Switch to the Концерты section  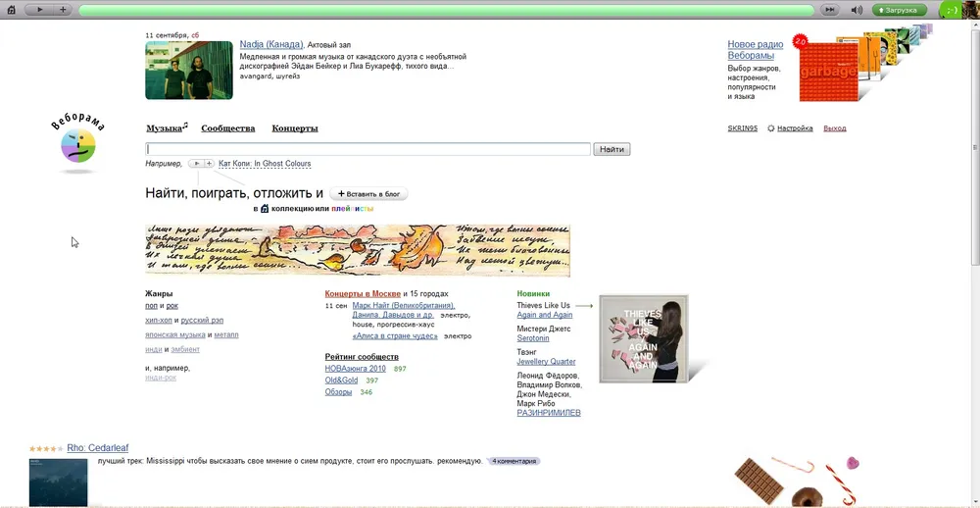[x=295, y=128]
